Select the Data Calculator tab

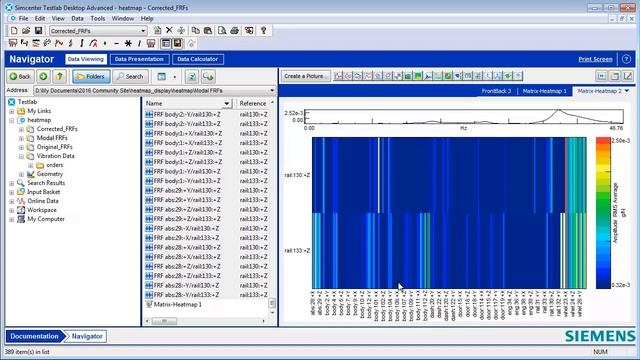point(198,59)
